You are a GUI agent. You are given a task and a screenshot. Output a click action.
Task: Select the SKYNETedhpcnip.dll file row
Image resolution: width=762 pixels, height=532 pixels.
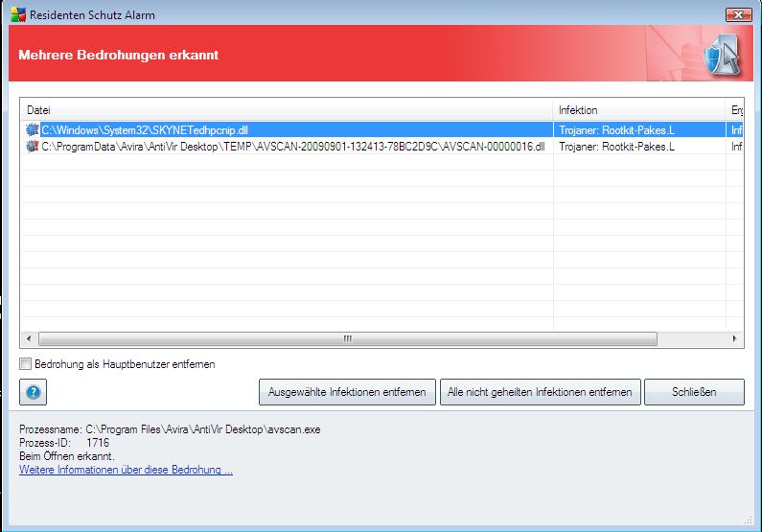coord(382,129)
